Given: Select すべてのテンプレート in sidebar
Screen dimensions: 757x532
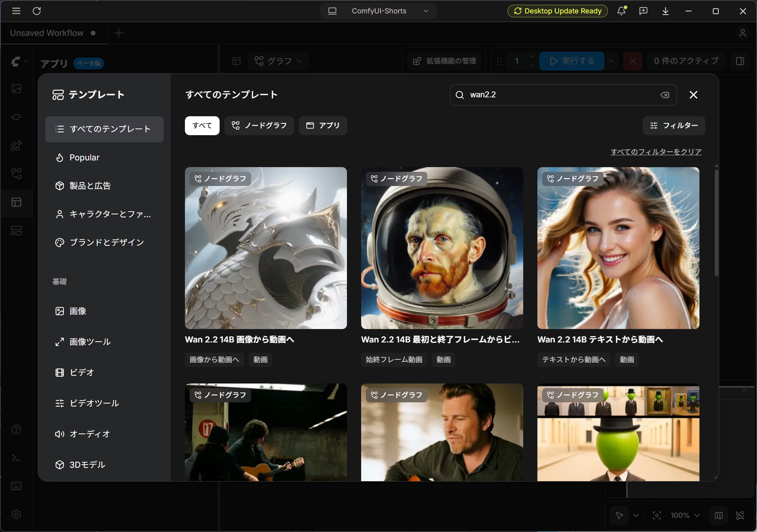Looking at the screenshot, I should tap(104, 129).
